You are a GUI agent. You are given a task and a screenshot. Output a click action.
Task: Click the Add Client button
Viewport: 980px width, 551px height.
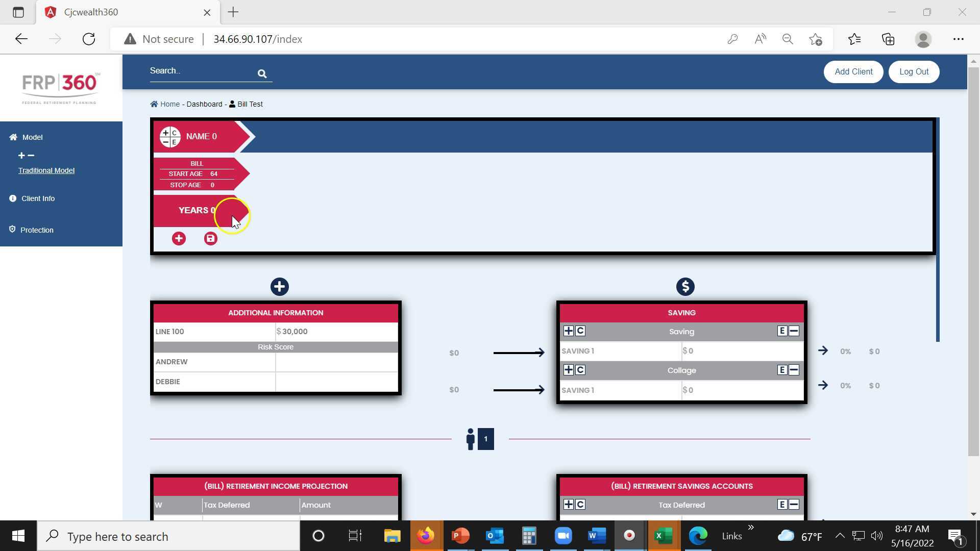coord(853,72)
